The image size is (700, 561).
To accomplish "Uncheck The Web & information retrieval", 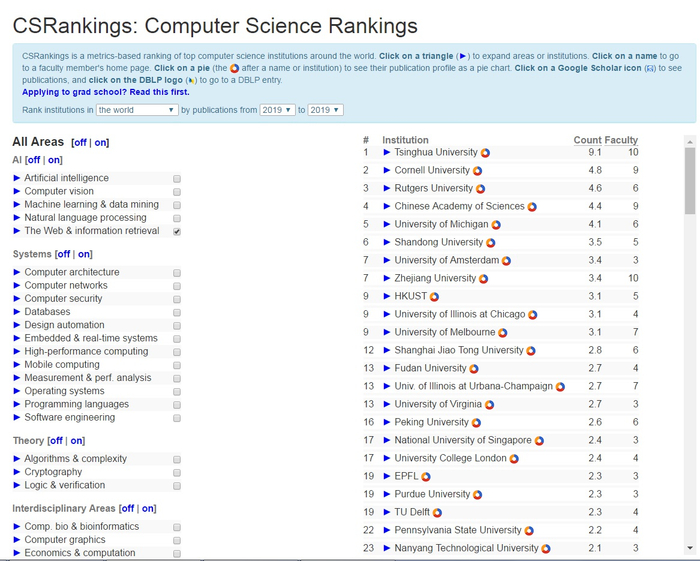I will click(177, 232).
